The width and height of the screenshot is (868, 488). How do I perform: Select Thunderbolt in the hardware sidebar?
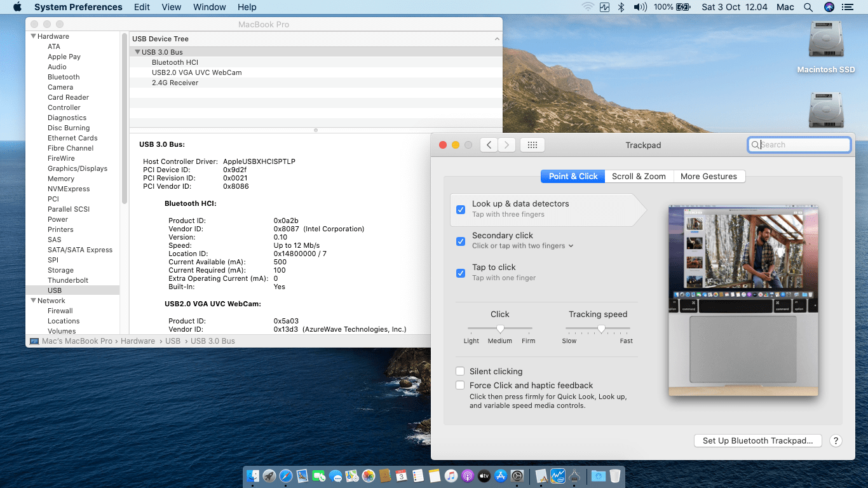click(x=68, y=280)
